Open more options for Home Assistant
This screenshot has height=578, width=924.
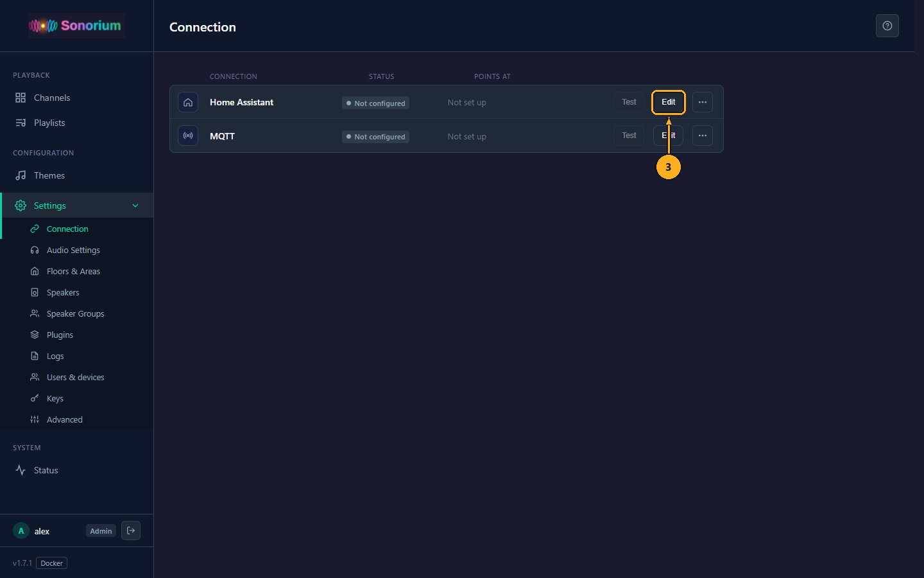pos(703,102)
